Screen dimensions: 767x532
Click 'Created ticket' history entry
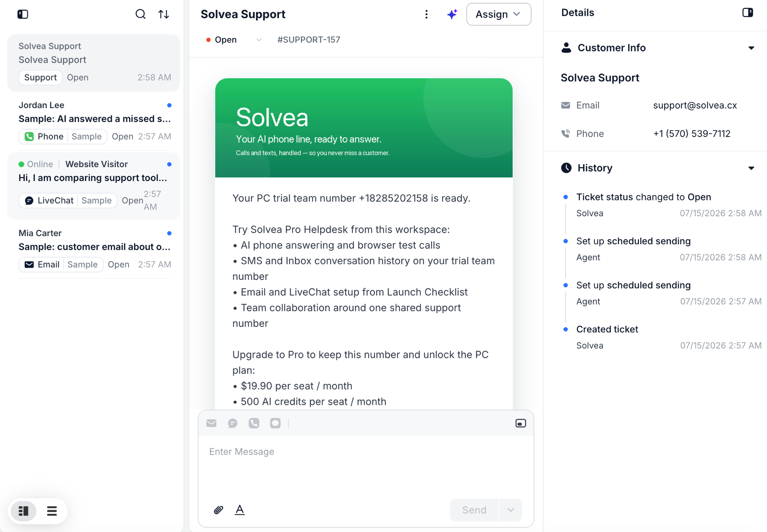[607, 329]
